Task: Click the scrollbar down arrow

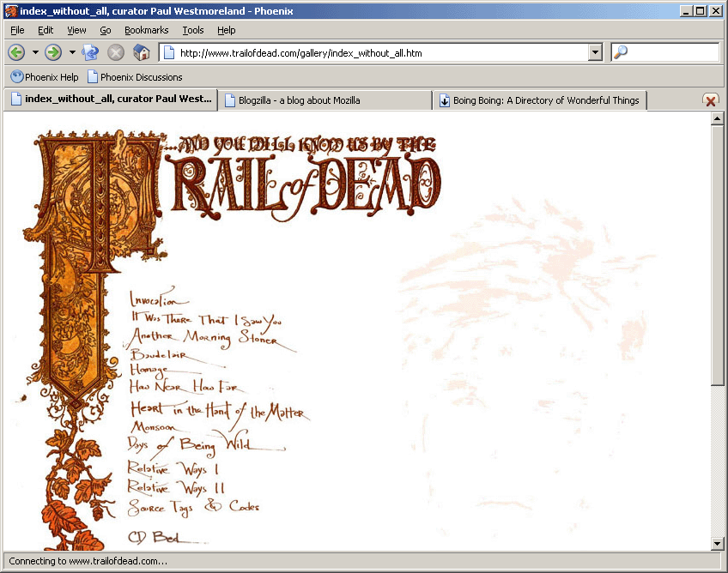Action: pos(717,543)
